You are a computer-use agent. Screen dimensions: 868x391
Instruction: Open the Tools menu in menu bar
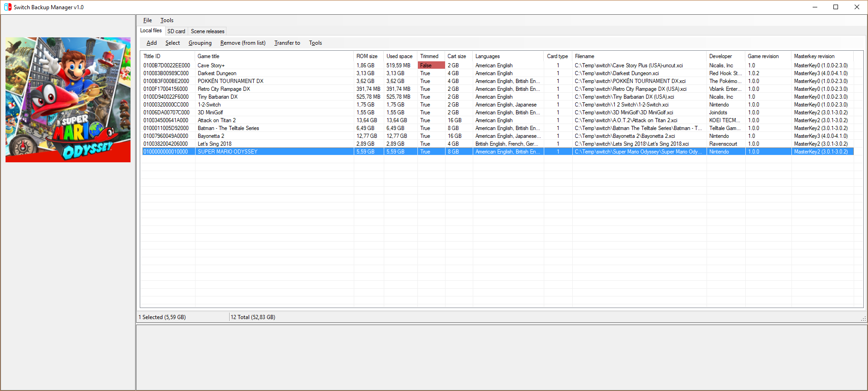tap(166, 20)
